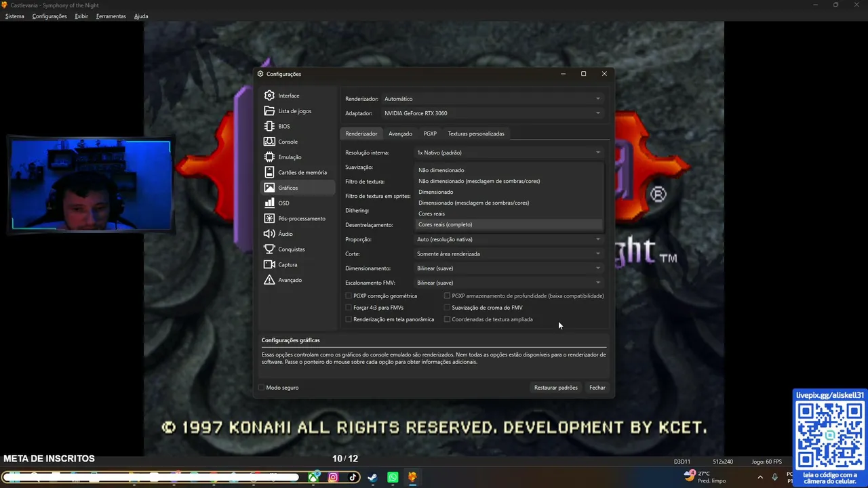
Task: Open Steam from the taskbar
Action: pyautogui.click(x=372, y=477)
